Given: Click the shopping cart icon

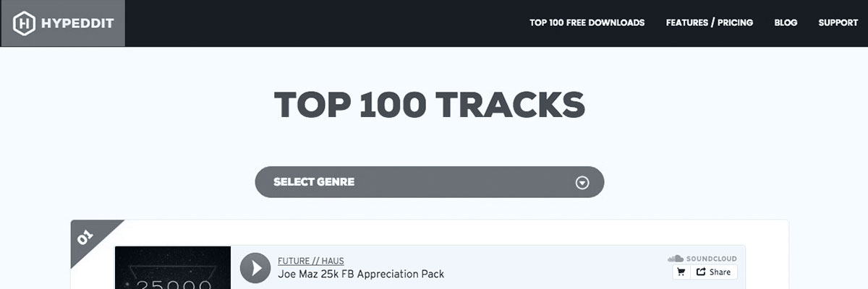Looking at the screenshot, I should point(680,272).
